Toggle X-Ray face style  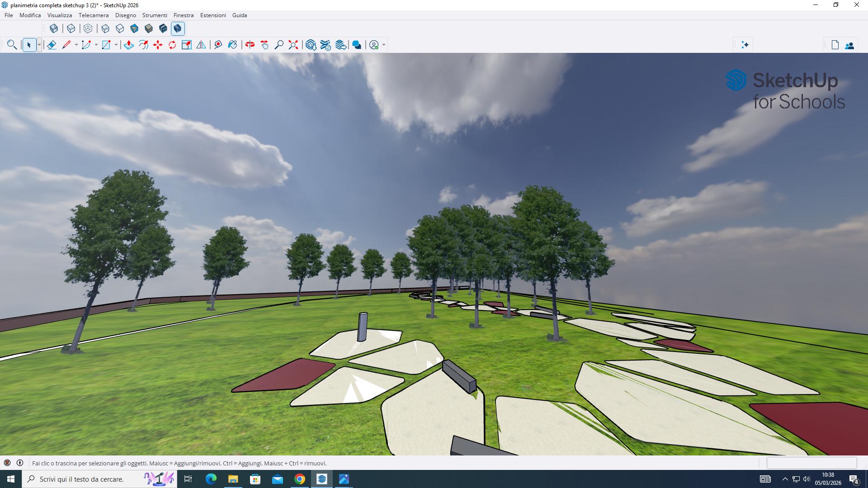pyautogui.click(x=54, y=28)
